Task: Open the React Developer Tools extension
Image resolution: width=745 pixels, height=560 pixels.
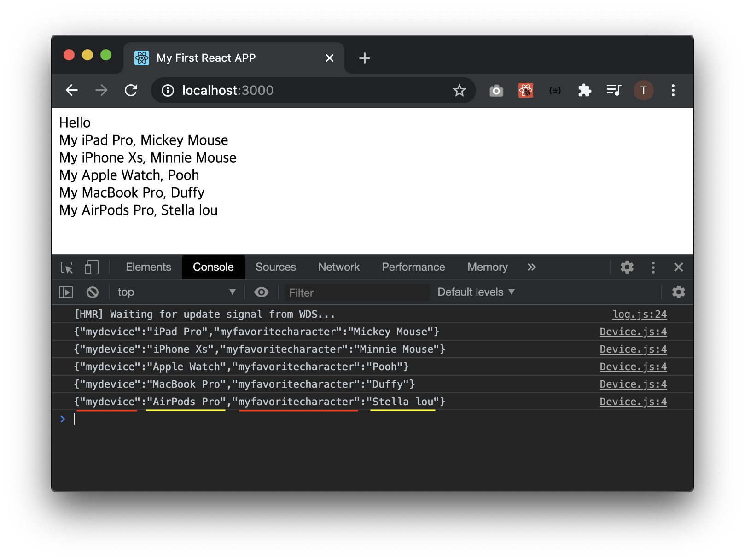Action: click(x=525, y=90)
